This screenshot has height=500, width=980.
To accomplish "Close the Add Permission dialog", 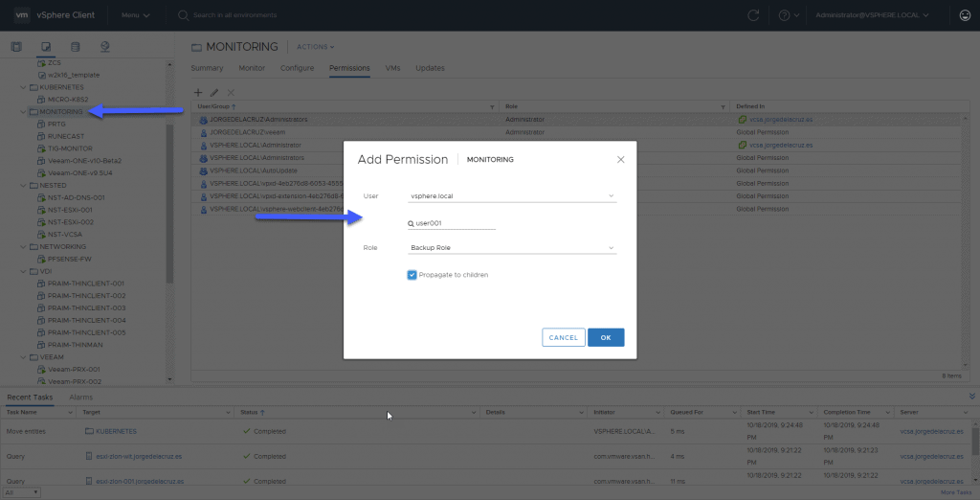I will 620,160.
